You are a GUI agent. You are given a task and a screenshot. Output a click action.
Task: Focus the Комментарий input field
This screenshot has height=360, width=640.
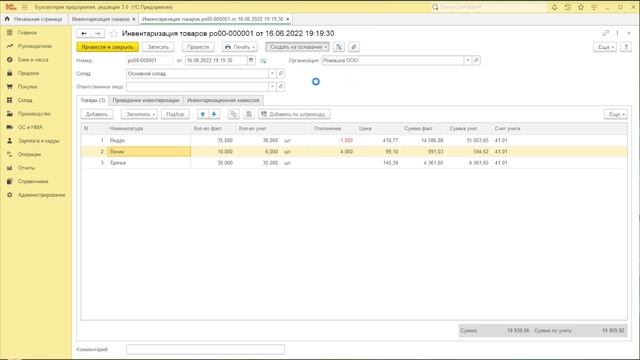205,349
